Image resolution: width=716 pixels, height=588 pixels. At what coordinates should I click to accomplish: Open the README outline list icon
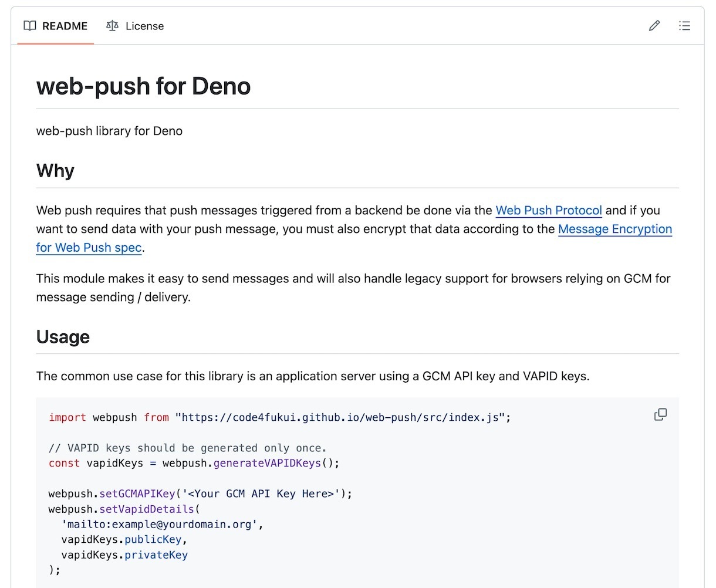(x=684, y=26)
